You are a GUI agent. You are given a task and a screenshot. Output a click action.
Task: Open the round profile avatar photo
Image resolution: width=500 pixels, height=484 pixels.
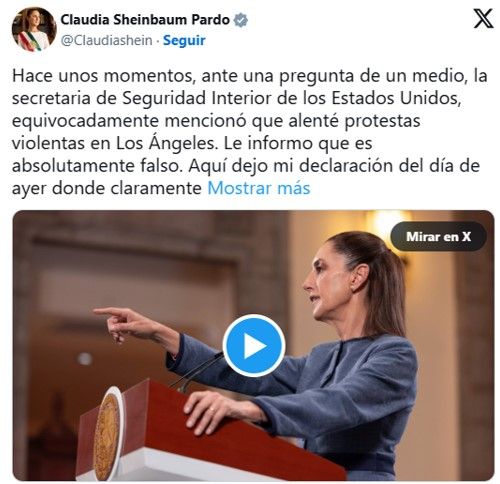point(34,29)
